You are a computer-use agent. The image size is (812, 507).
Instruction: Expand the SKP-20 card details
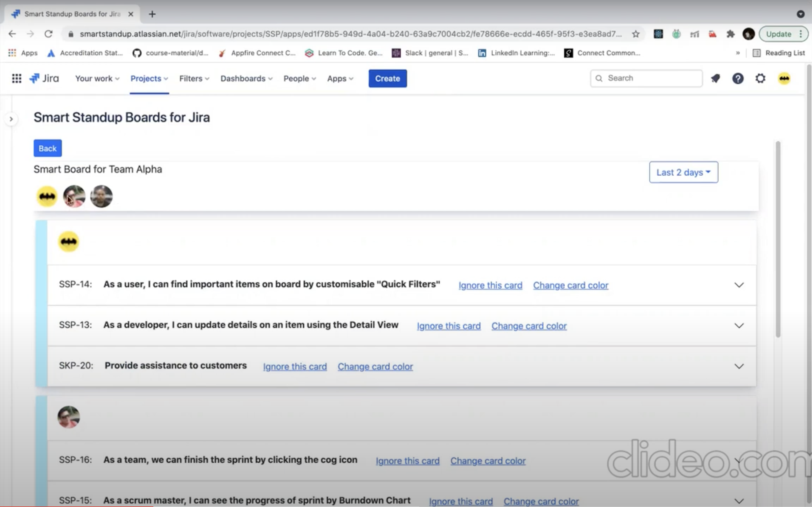tap(739, 366)
